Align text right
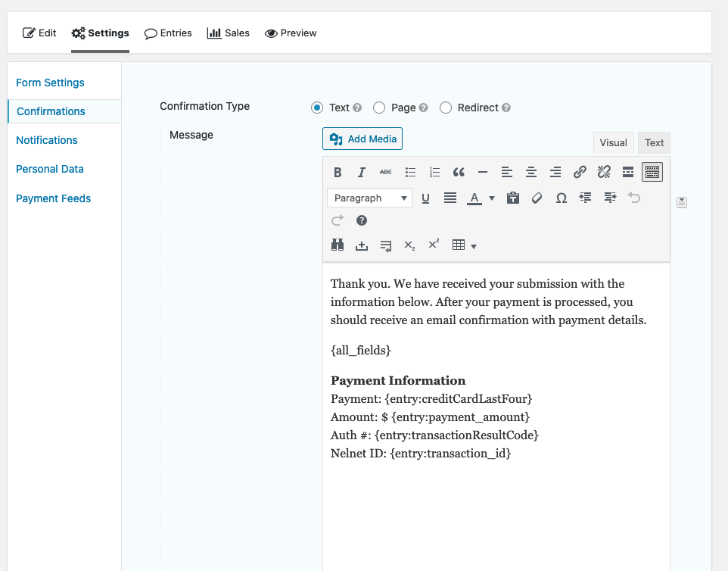The width and height of the screenshot is (728, 571). (x=555, y=173)
